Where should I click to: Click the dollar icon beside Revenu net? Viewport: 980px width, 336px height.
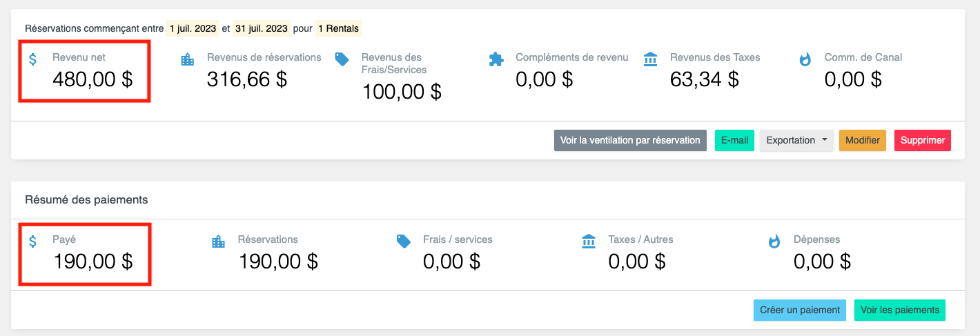(33, 59)
